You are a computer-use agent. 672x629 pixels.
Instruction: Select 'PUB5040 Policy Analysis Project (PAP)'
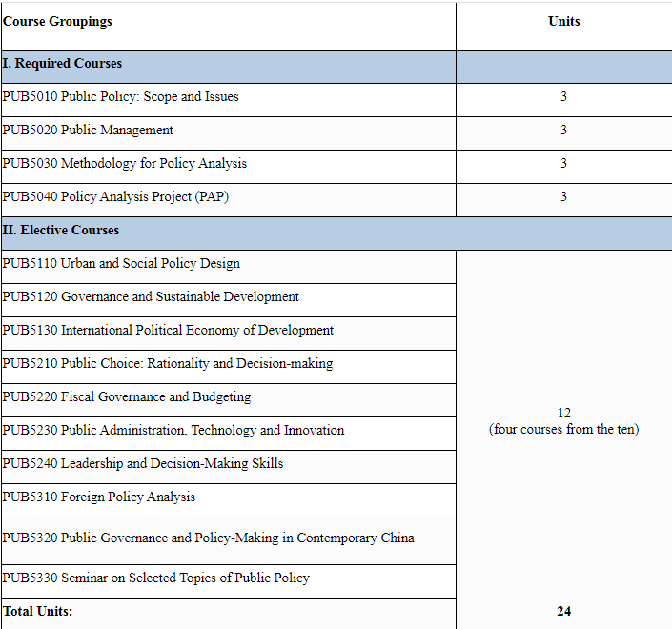115,196
